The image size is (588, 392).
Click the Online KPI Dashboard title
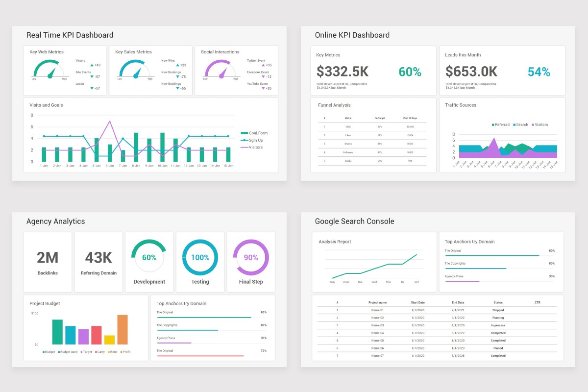tap(352, 35)
